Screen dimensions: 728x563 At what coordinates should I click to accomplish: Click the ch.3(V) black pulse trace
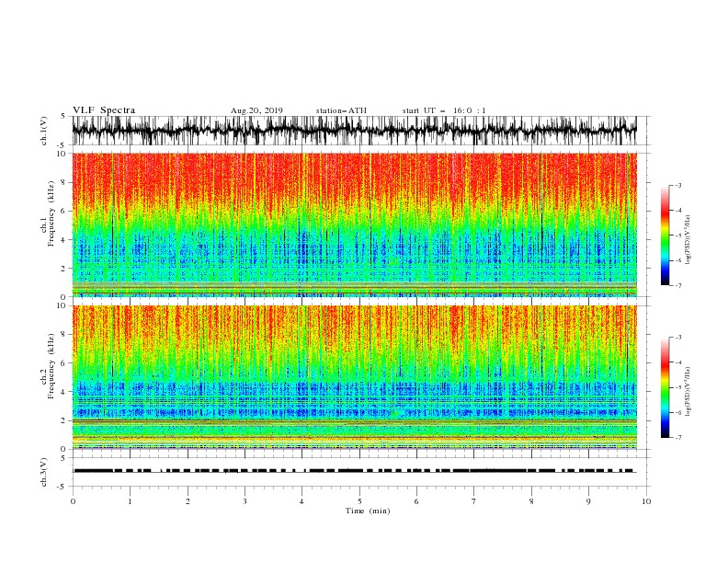pos(354,471)
